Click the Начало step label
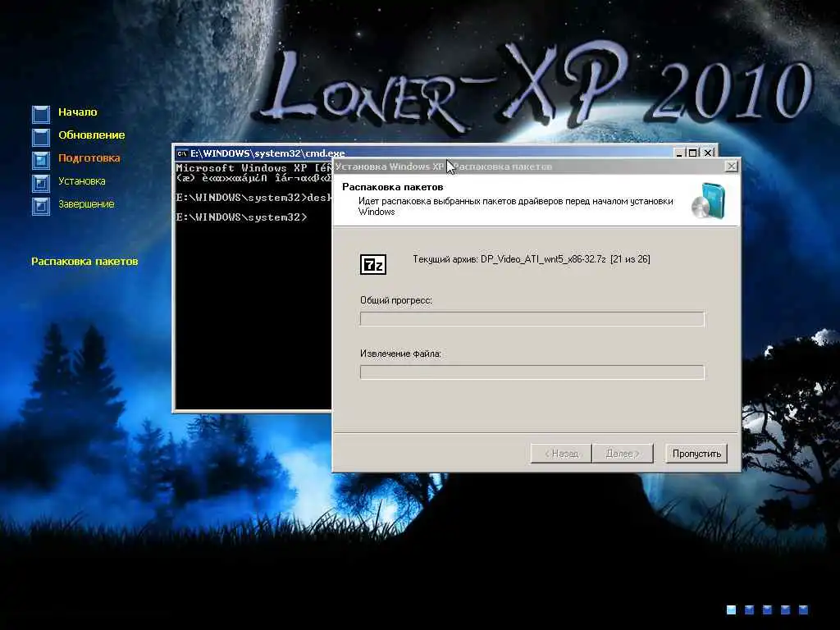 tap(78, 112)
